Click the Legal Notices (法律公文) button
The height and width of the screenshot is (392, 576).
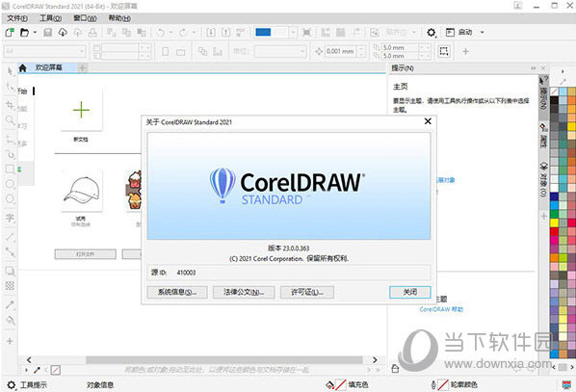click(244, 293)
